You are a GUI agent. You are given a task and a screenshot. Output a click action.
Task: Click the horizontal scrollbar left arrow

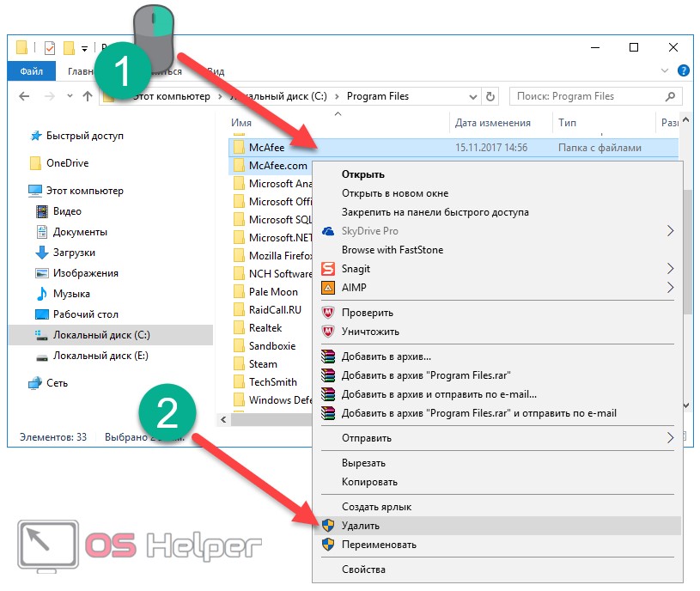[223, 419]
